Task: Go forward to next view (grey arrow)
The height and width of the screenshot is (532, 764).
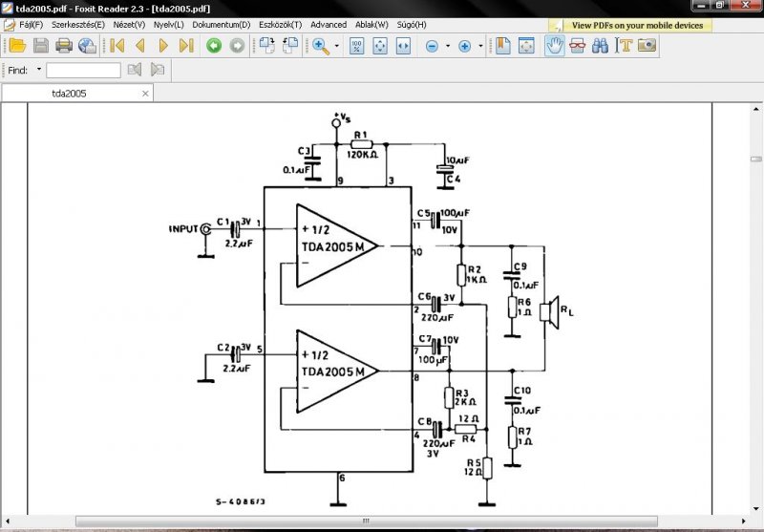Action: point(237,46)
